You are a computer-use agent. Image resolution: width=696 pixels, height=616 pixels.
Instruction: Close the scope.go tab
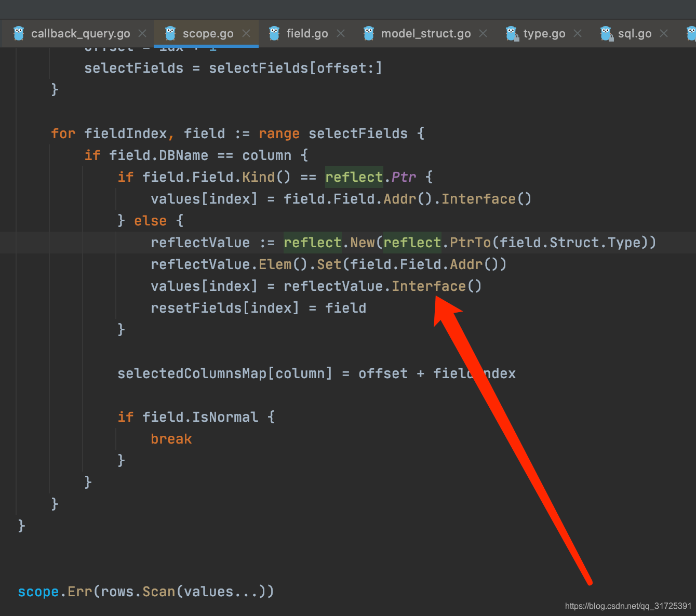pyautogui.click(x=246, y=33)
